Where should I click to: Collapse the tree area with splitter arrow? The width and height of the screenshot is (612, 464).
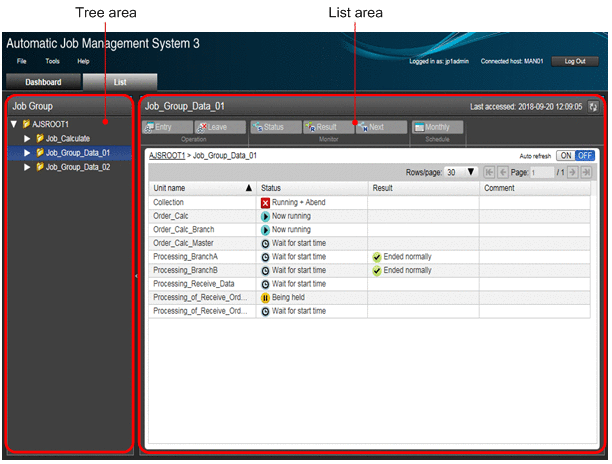[x=136, y=276]
